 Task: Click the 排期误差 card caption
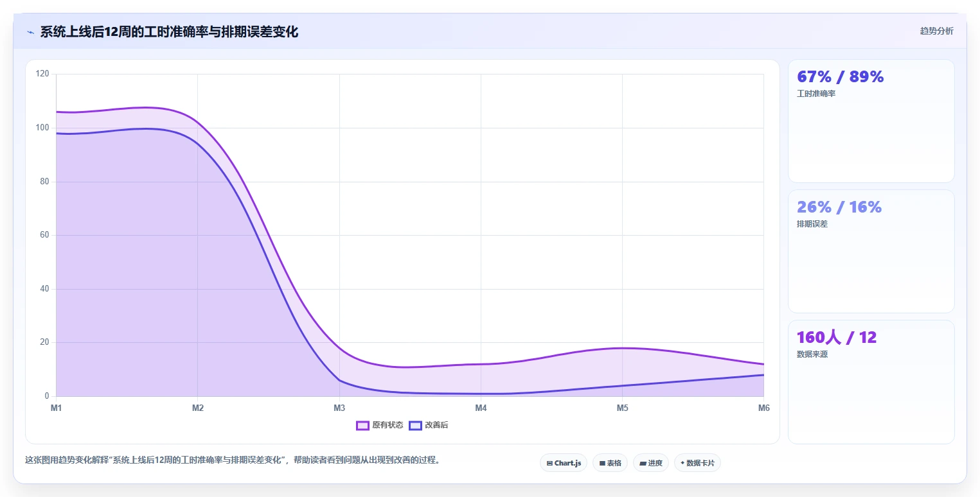pyautogui.click(x=812, y=224)
